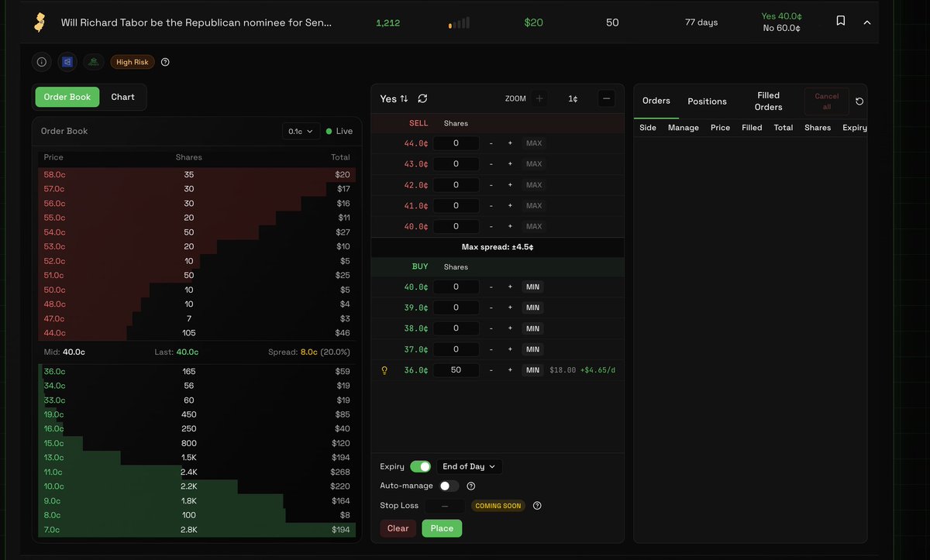This screenshot has width=930, height=560.
Task: Collapse the market row with the chevron
Action: [867, 22]
